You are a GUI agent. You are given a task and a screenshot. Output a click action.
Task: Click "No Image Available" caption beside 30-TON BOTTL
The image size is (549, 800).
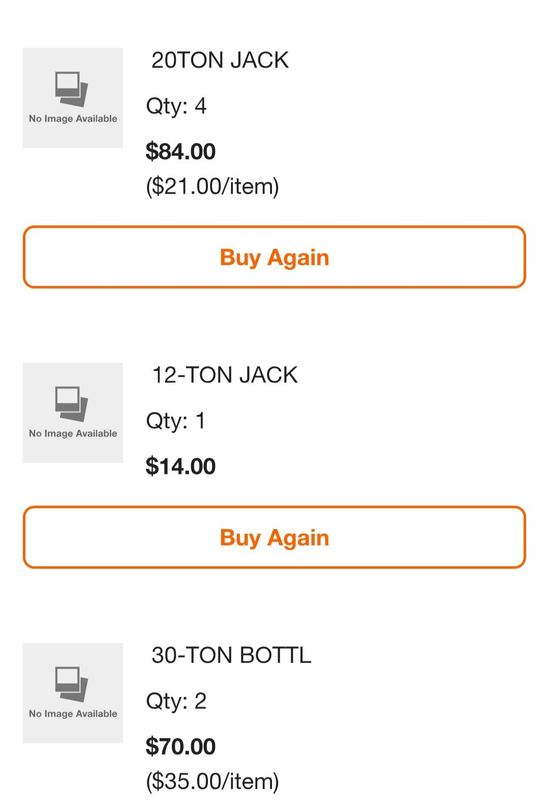(73, 713)
